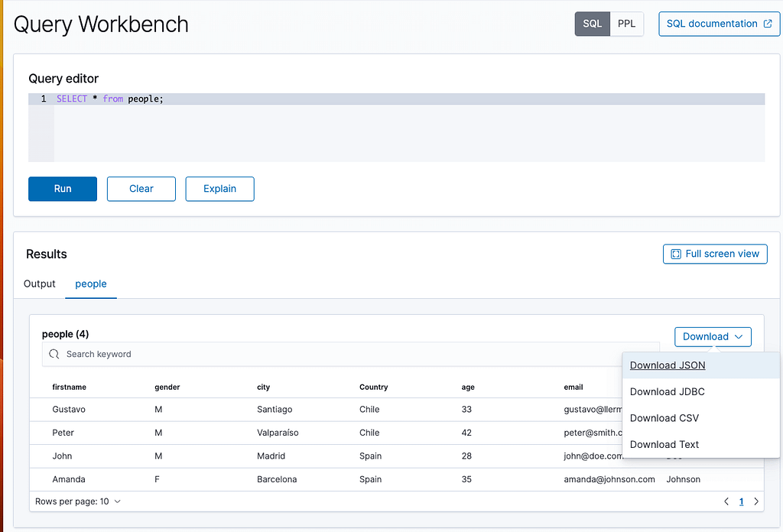Select the Download JSON option

coord(667,365)
